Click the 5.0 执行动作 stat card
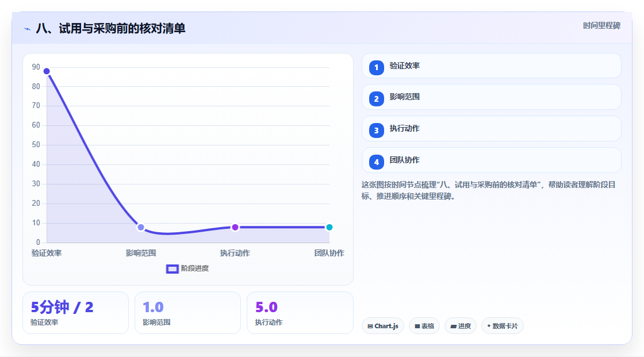The width and height of the screenshot is (644, 357). [x=300, y=313]
